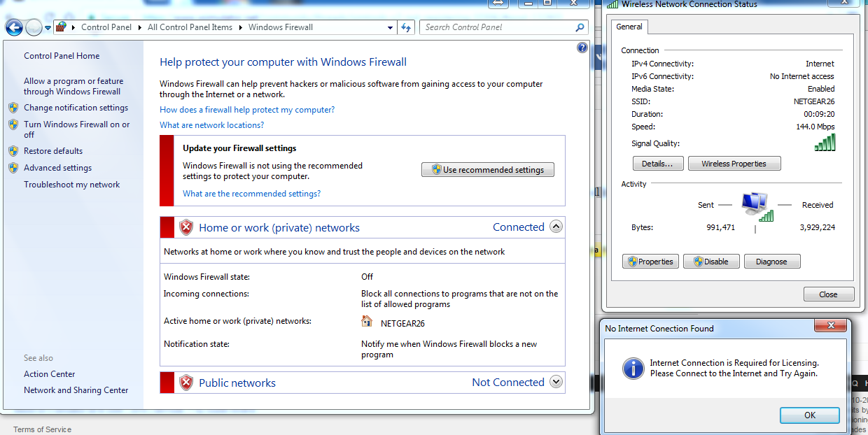Screen dimensions: 868x435
Task: Select the All Control Panel Items breadcrumb
Action: [x=190, y=27]
